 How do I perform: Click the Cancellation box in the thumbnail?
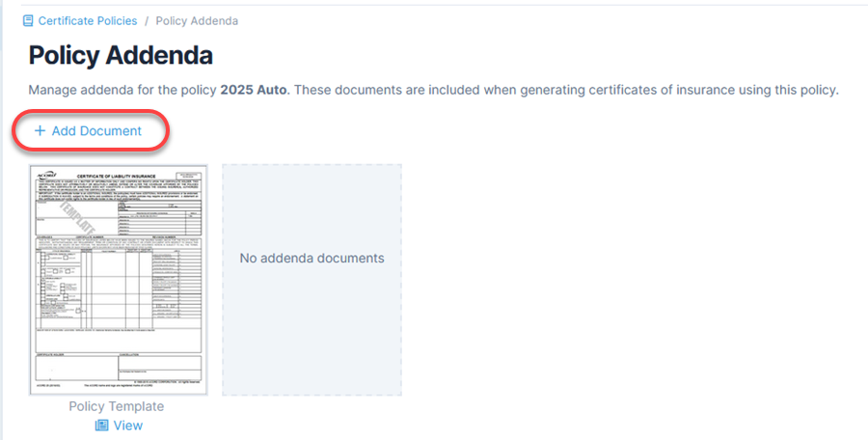click(160, 368)
